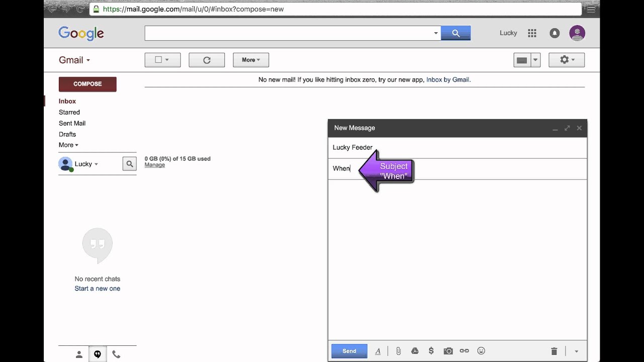644x362 pixels.
Task: Open the settings gear menu
Action: [567, 60]
